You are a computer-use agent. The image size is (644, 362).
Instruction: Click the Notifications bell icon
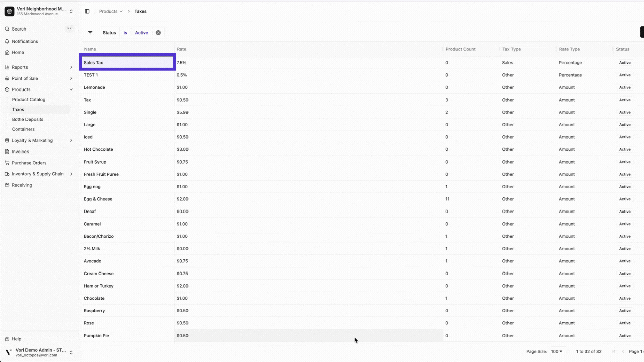pyautogui.click(x=7, y=41)
